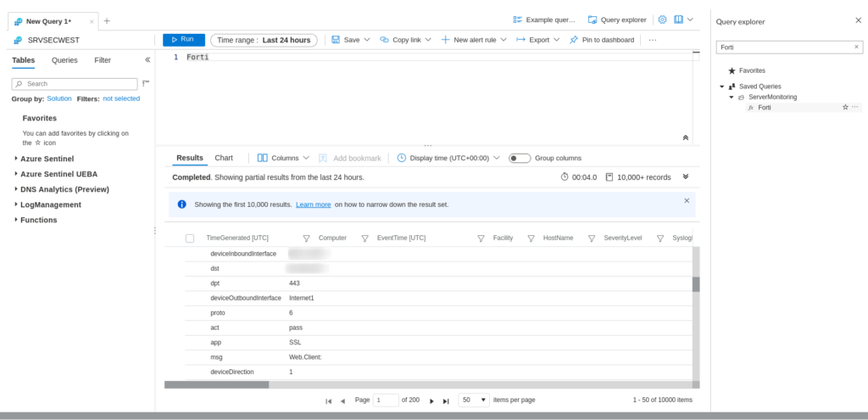Open the Export dropdown
868x420 pixels.
coord(537,40)
